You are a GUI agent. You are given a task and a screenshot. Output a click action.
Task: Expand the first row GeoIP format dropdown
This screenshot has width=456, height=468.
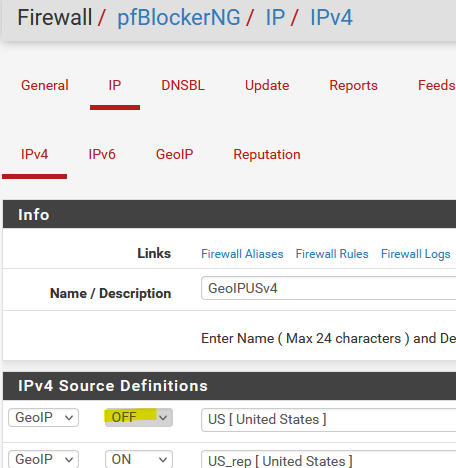(x=43, y=417)
